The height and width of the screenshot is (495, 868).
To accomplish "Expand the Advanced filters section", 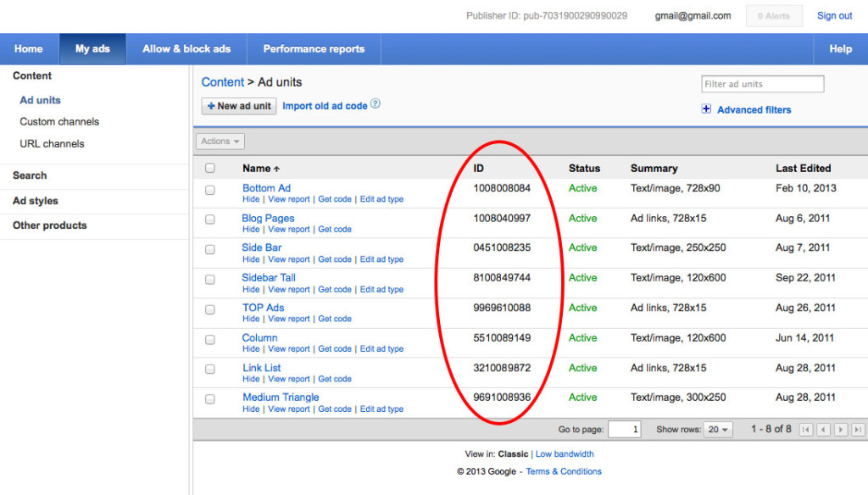I will point(707,109).
